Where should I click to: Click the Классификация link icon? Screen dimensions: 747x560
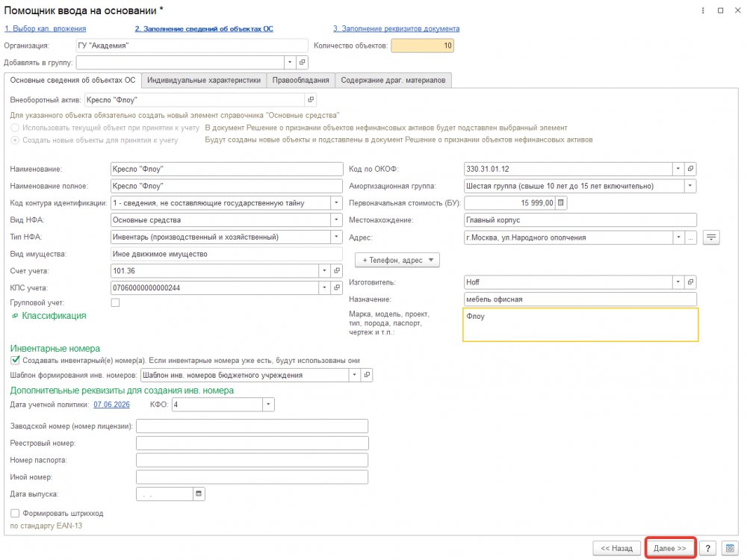(15, 316)
